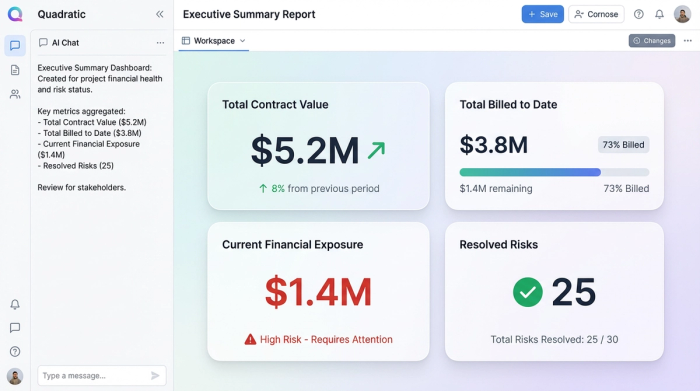Click the Save button

click(542, 14)
